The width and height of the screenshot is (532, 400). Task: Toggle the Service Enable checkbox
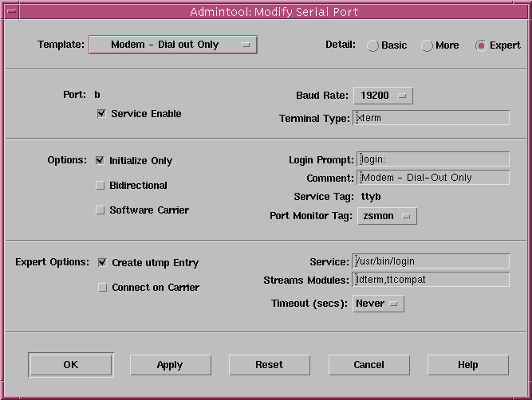(101, 114)
